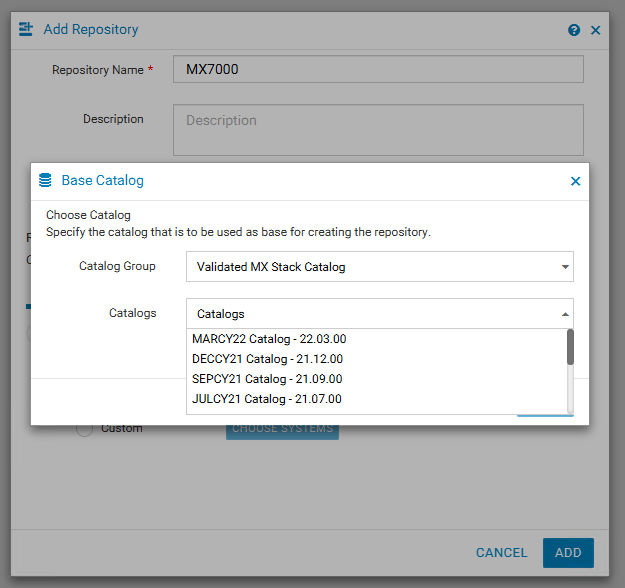Select MARCY22 Catalog - 22.03.00
Image resolution: width=625 pixels, height=588 pixels.
(x=269, y=339)
